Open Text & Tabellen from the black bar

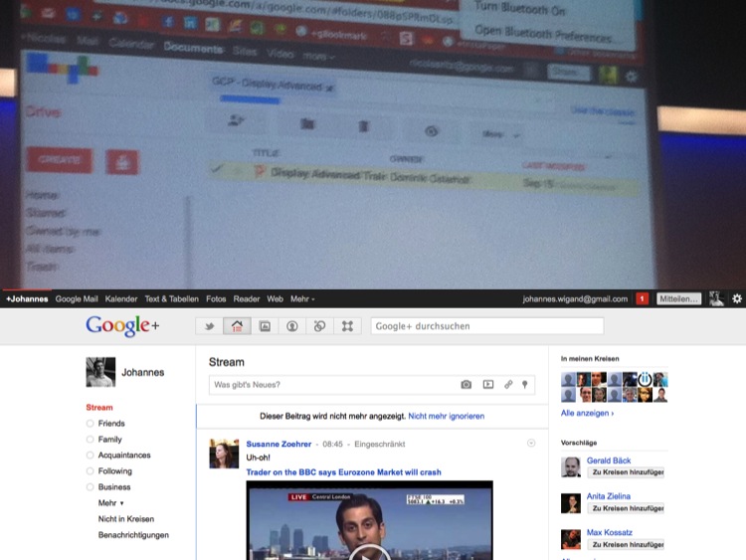pos(172,298)
